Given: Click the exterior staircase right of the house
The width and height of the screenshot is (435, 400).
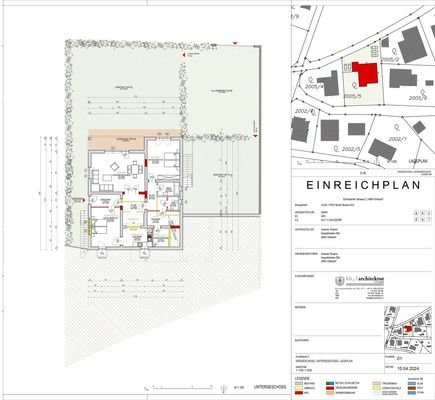Looking at the screenshot, I should pos(188,171).
